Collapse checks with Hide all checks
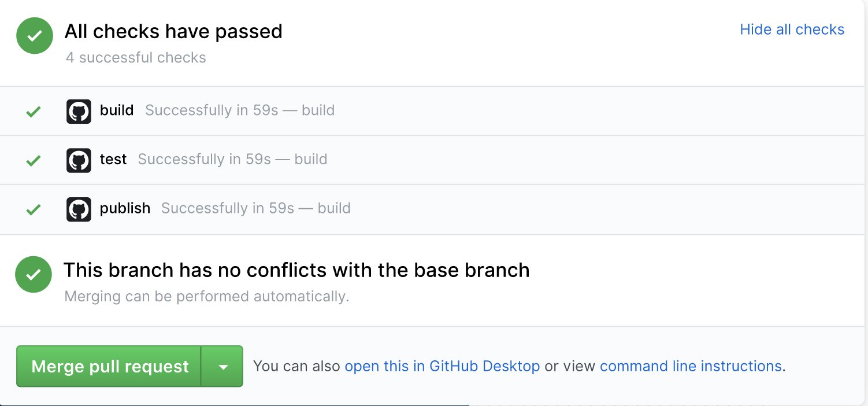This screenshot has height=406, width=868. click(x=792, y=29)
